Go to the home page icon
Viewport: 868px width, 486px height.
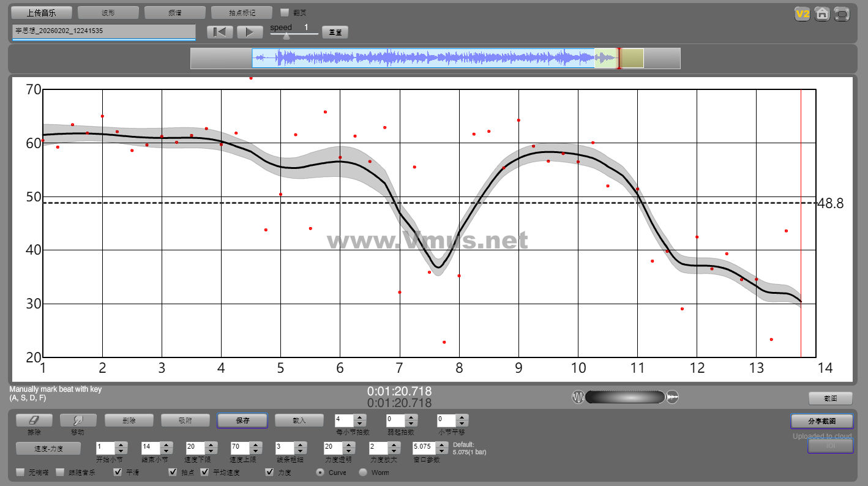(x=822, y=13)
